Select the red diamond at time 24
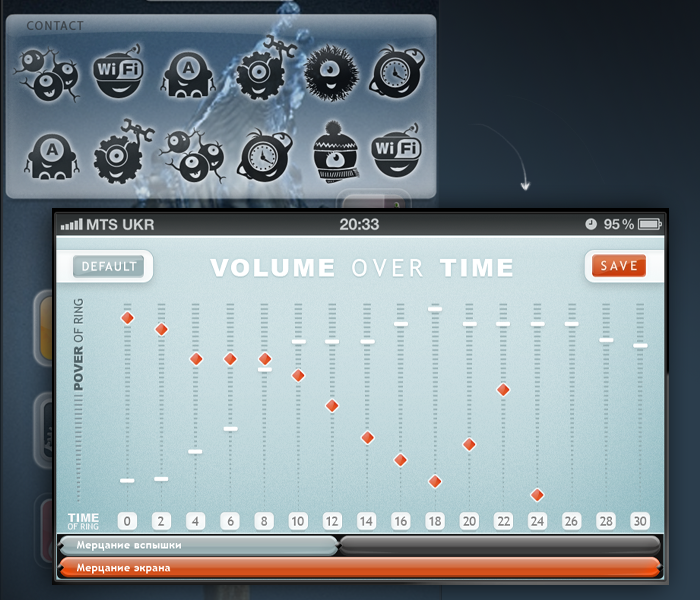The height and width of the screenshot is (600, 700). click(x=537, y=495)
